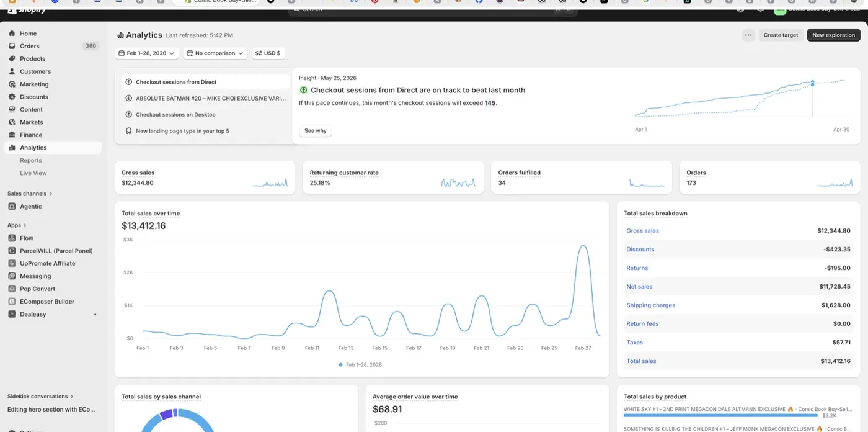Screen dimensions: 868x432
Task: Click the currency exchange icon beside USD
Action: [259, 53]
